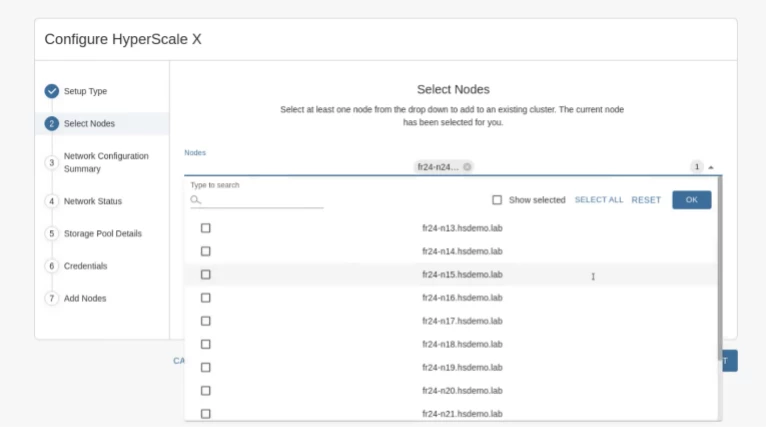Click the RESET link
The height and width of the screenshot is (430, 770).
coord(646,200)
